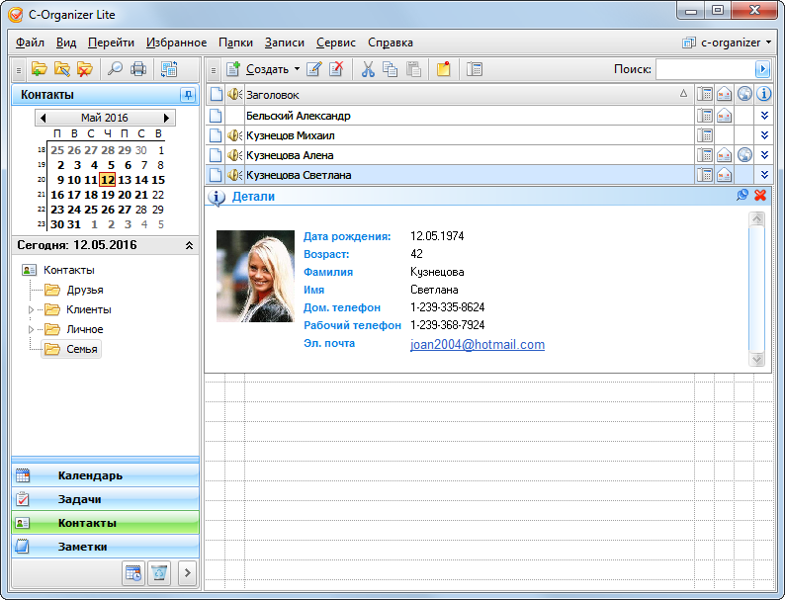
Task: Click the trash bin icon at bottom left
Action: click(158, 572)
